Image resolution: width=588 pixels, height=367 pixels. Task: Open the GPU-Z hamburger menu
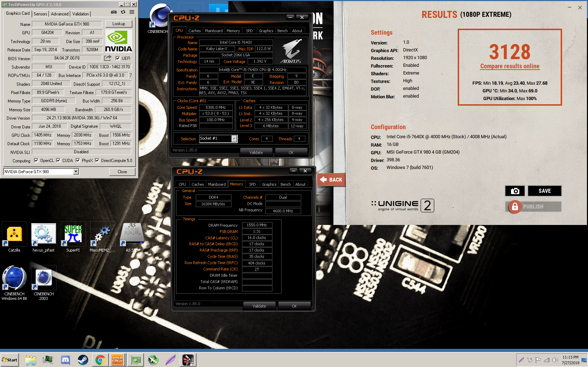click(x=132, y=12)
